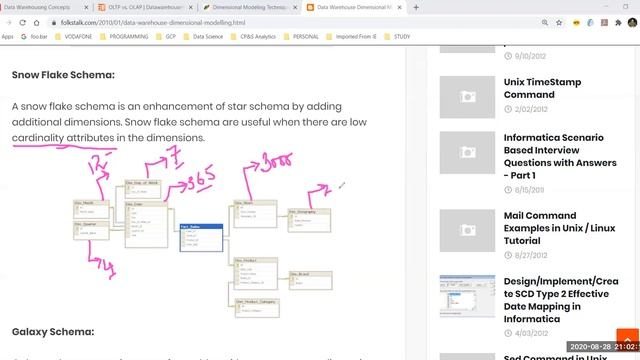Open the Imported From IE bookmarks folder

[351, 36]
